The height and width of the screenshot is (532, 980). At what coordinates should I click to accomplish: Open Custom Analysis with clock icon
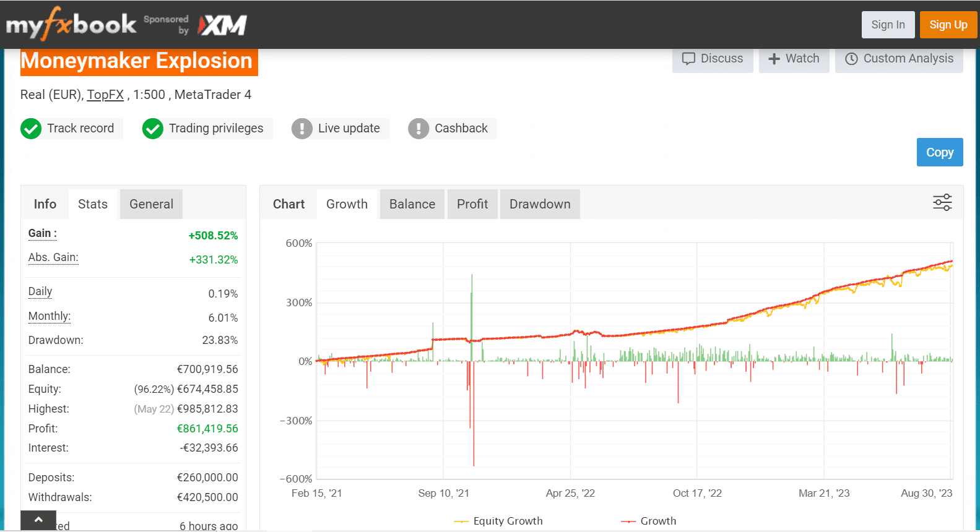pyautogui.click(x=899, y=59)
